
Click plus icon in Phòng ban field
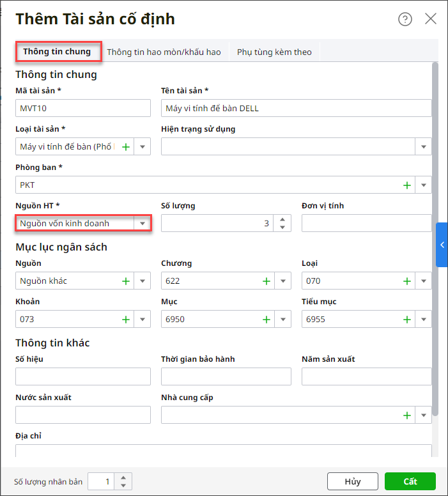[x=407, y=185]
